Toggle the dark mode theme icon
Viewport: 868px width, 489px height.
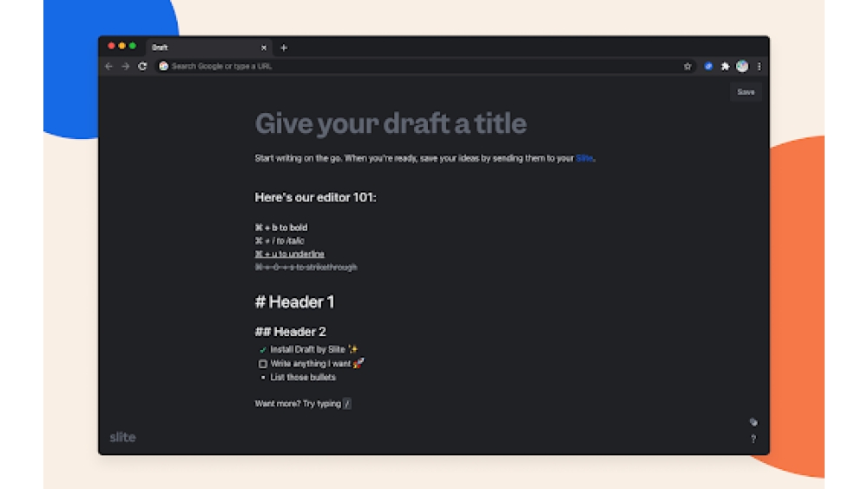[x=753, y=422]
